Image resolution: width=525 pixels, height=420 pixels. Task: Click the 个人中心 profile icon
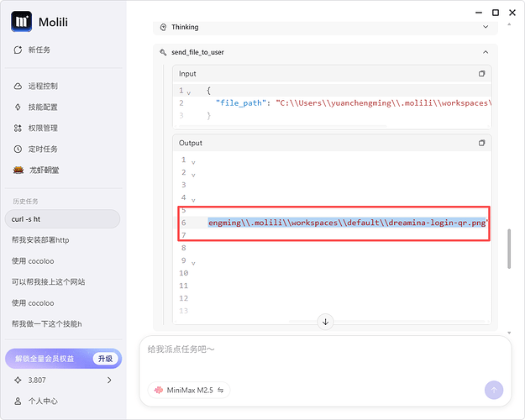coord(18,402)
